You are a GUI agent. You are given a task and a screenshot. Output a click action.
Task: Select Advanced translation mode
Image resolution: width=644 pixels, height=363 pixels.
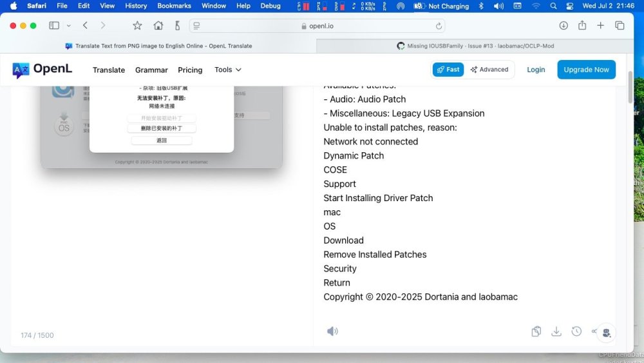coord(489,70)
